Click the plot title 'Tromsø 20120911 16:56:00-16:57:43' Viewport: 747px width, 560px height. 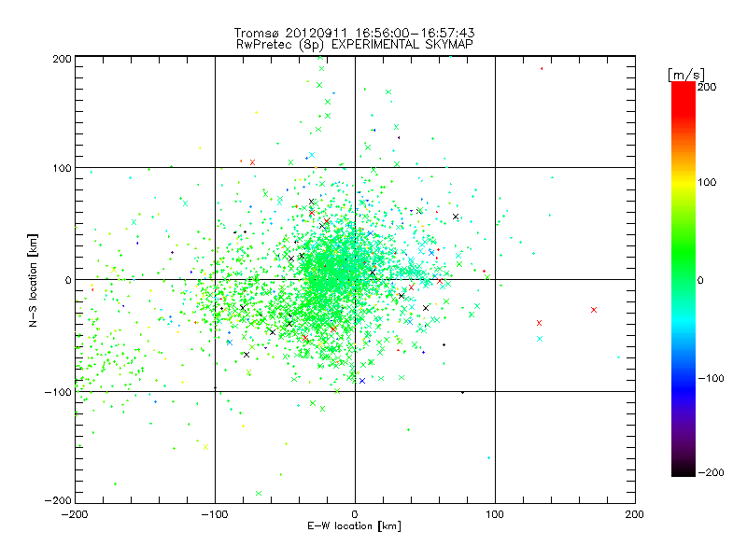[354, 33]
